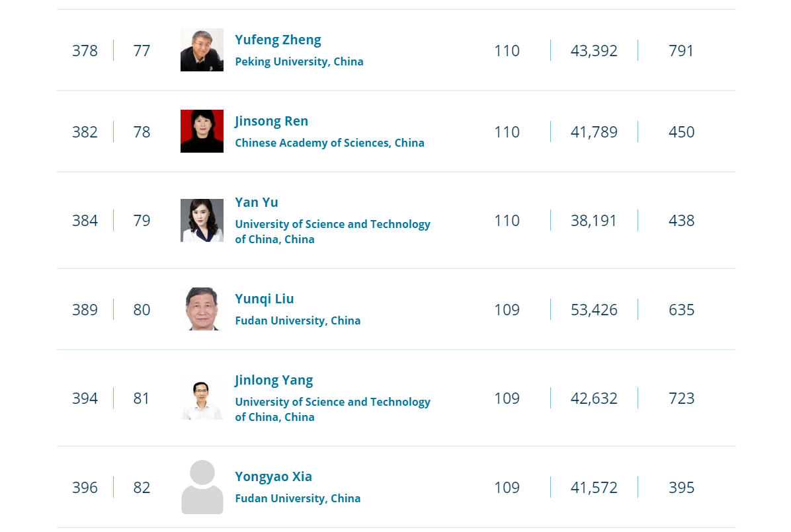Image resolution: width=791 pixels, height=532 pixels.
Task: Open Yunqi Liu's Fudan University link
Action: click(298, 321)
